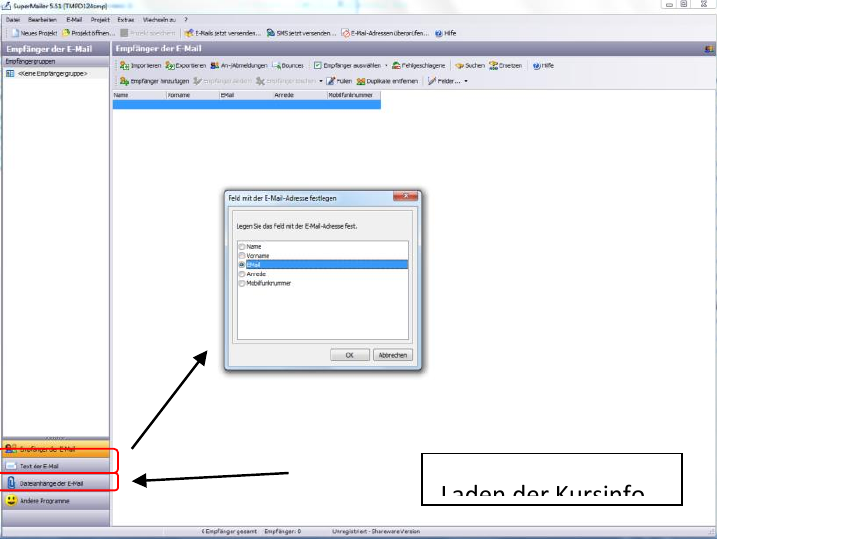
Task: Open the Datei menu
Action: tap(13, 19)
